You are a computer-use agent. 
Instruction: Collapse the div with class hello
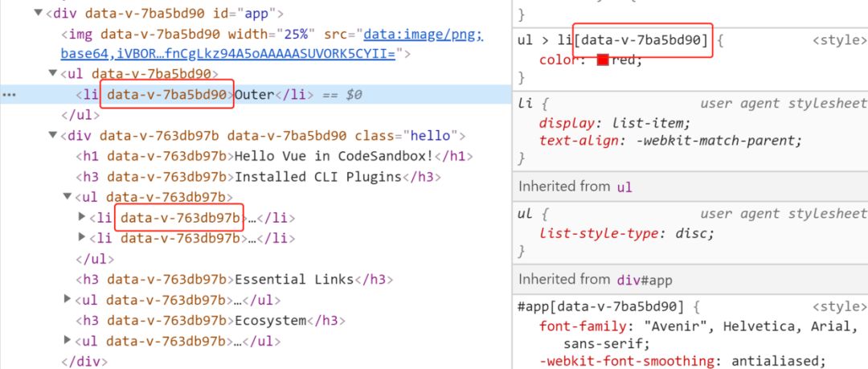53,136
